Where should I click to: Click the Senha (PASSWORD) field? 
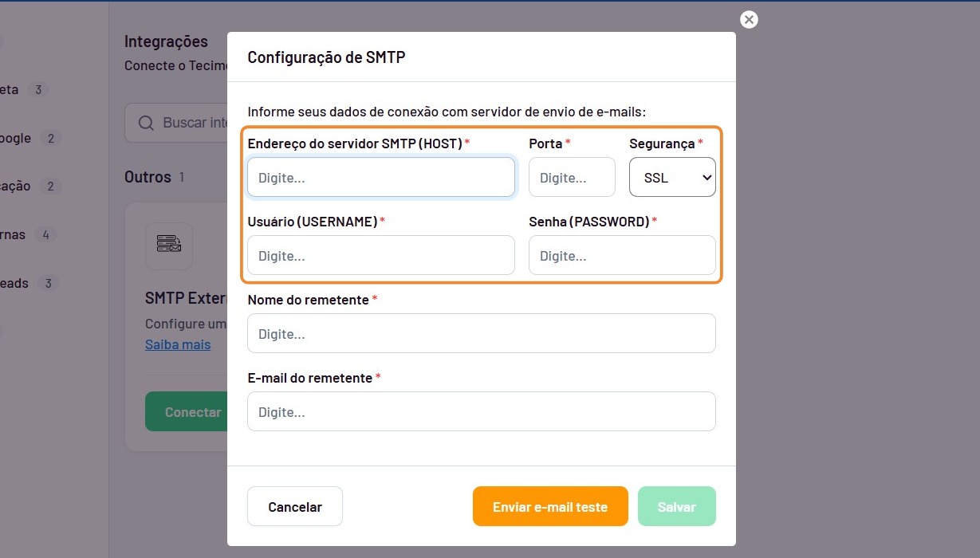[622, 255]
